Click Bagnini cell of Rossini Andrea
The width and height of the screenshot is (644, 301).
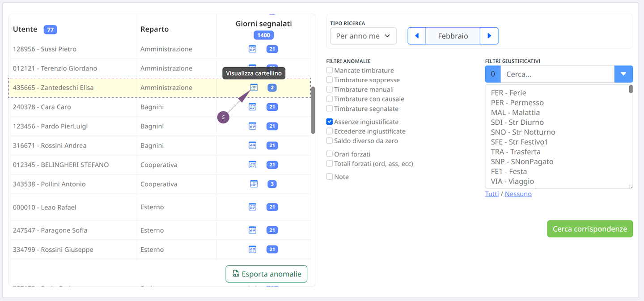click(152, 145)
